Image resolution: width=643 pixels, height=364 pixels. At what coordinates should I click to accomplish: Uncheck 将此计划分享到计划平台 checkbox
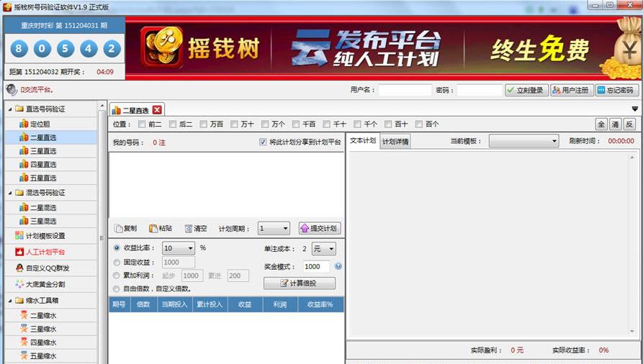[263, 142]
